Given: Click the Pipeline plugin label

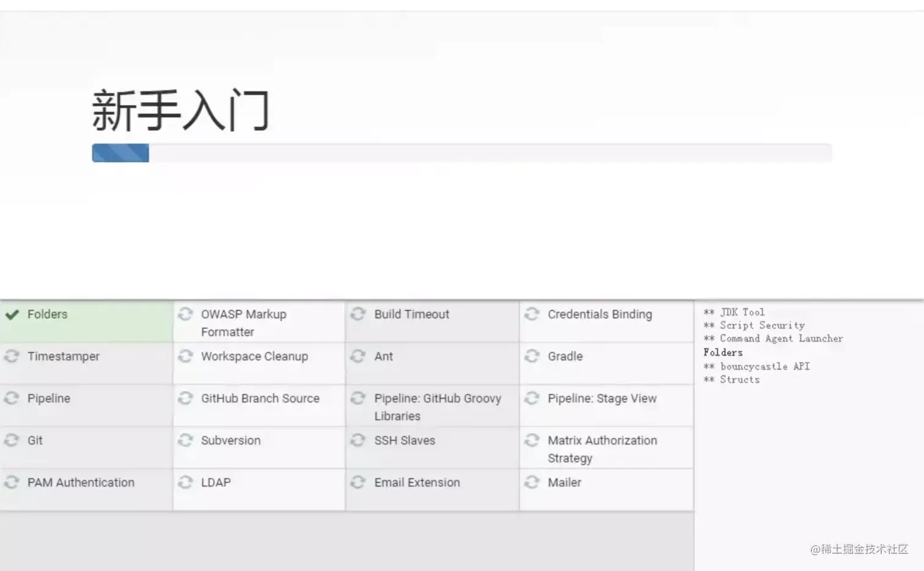Looking at the screenshot, I should click(x=49, y=399).
